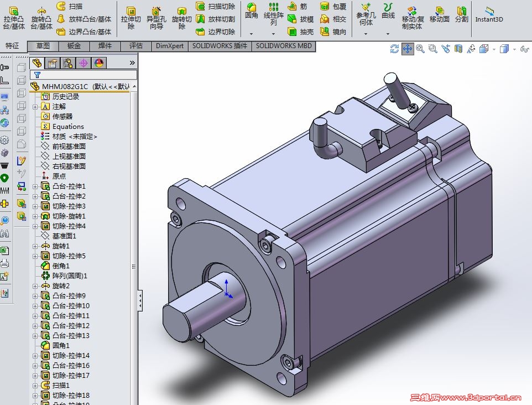Switch to the DimXpert tab
532x405 pixels.
click(170, 46)
